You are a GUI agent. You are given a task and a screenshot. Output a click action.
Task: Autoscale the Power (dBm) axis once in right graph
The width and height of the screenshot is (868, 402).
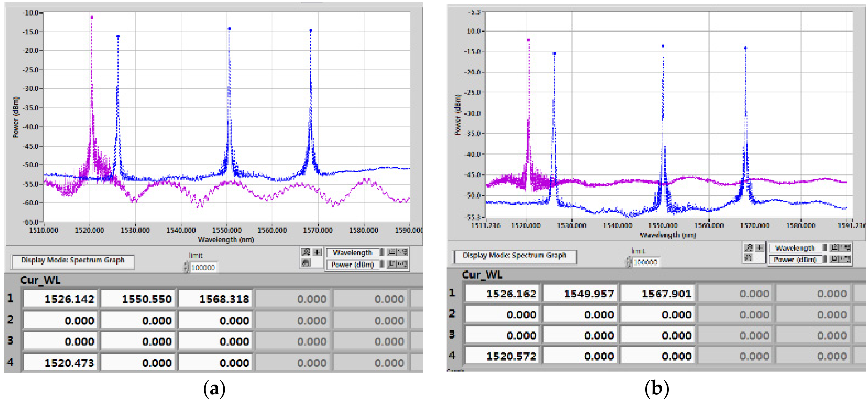pos(834,259)
